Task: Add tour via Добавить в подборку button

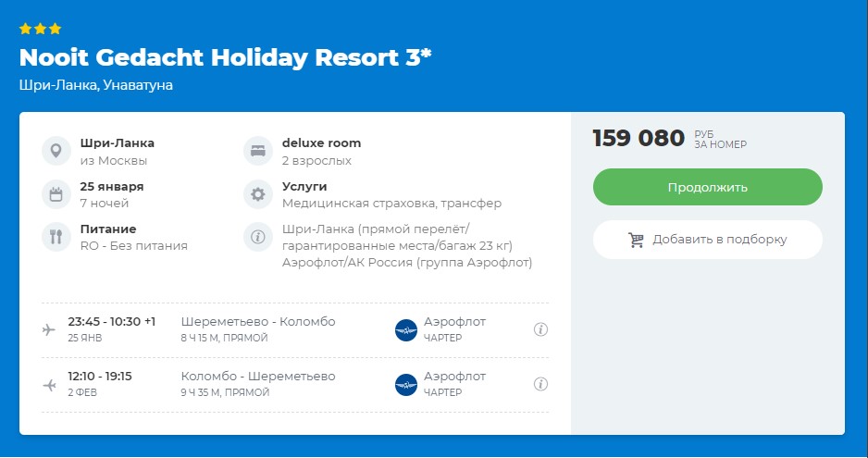Action: (708, 240)
